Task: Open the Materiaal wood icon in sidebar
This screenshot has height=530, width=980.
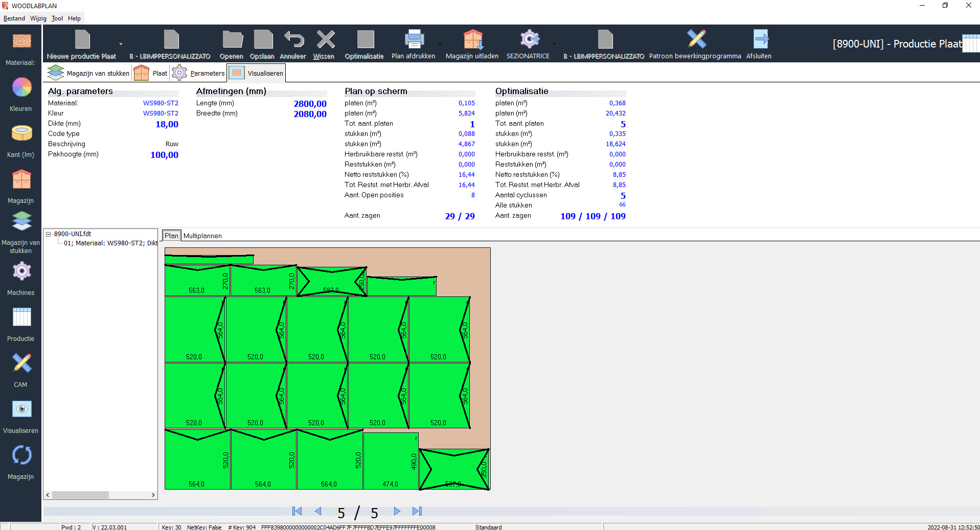Action: [x=21, y=41]
